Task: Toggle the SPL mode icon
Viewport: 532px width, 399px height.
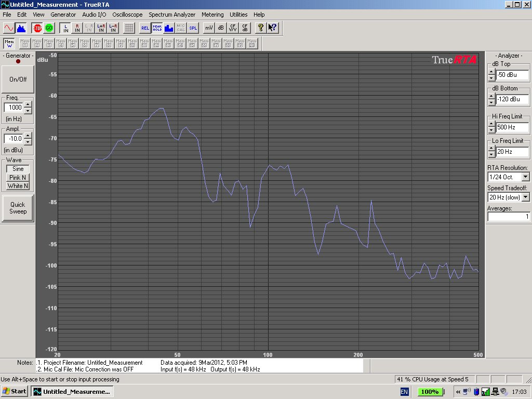Action: coord(193,28)
